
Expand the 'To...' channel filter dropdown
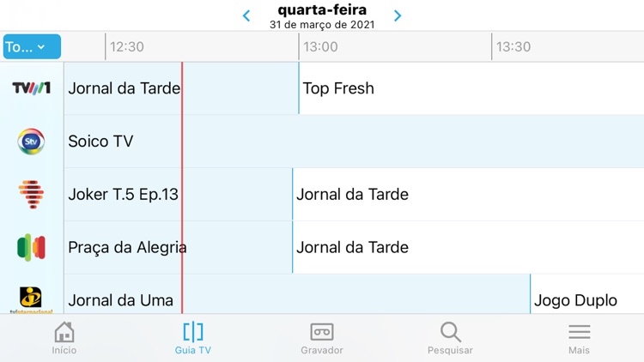[x=32, y=47]
